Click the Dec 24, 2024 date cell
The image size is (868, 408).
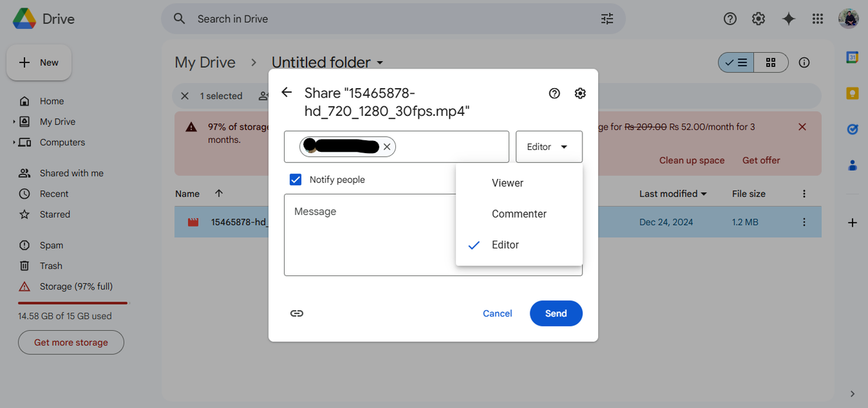pos(666,222)
